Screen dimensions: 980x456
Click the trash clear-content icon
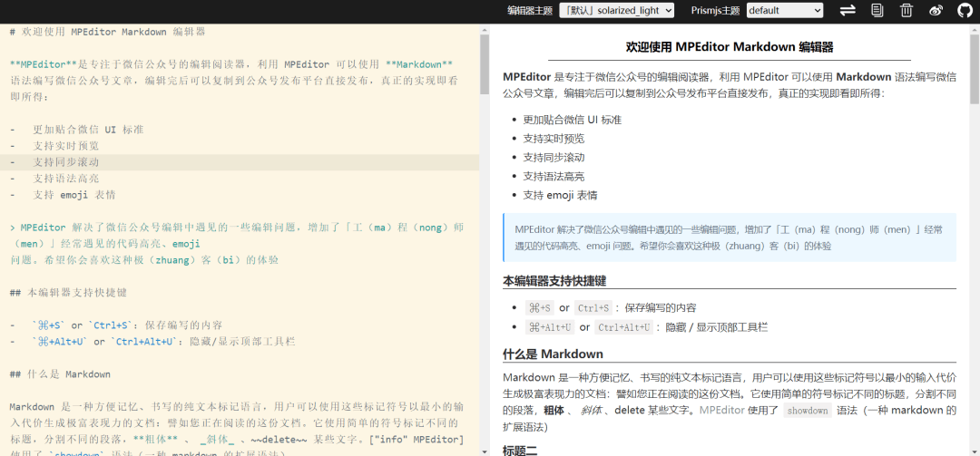click(x=906, y=10)
